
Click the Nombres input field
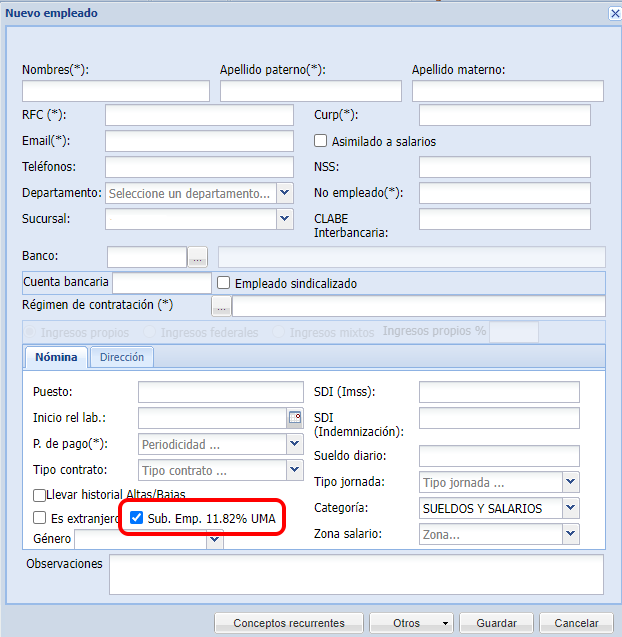tap(116, 92)
